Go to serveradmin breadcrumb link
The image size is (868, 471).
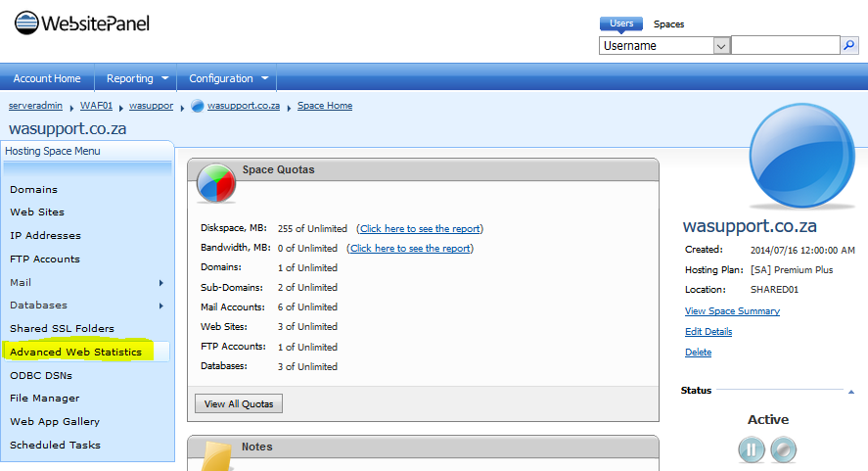coord(35,106)
